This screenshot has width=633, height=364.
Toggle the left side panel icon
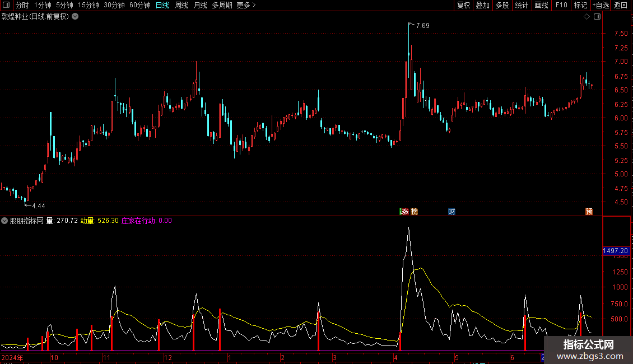click(6, 5)
